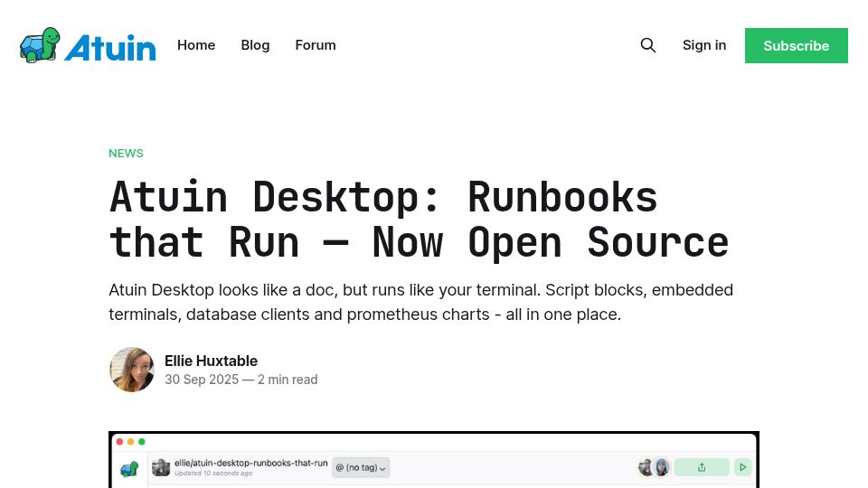Click the Atuin turtle logo
The height and width of the screenshot is (488, 868).
click(40, 45)
